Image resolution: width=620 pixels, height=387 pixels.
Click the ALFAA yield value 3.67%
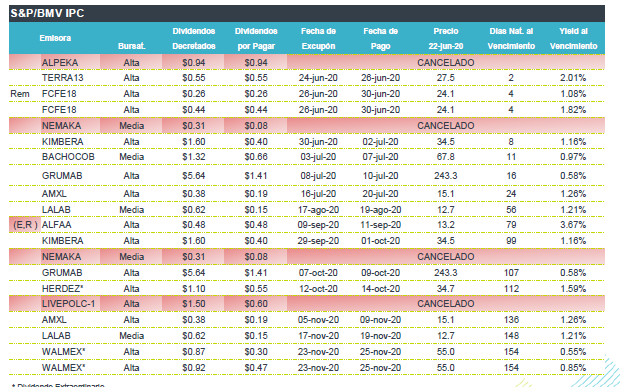click(x=573, y=225)
